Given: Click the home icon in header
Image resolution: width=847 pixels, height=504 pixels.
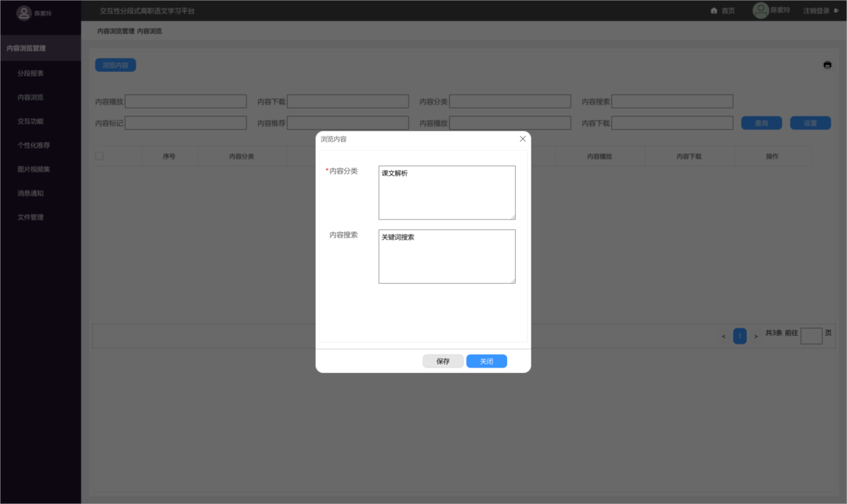Looking at the screenshot, I should tap(714, 11).
